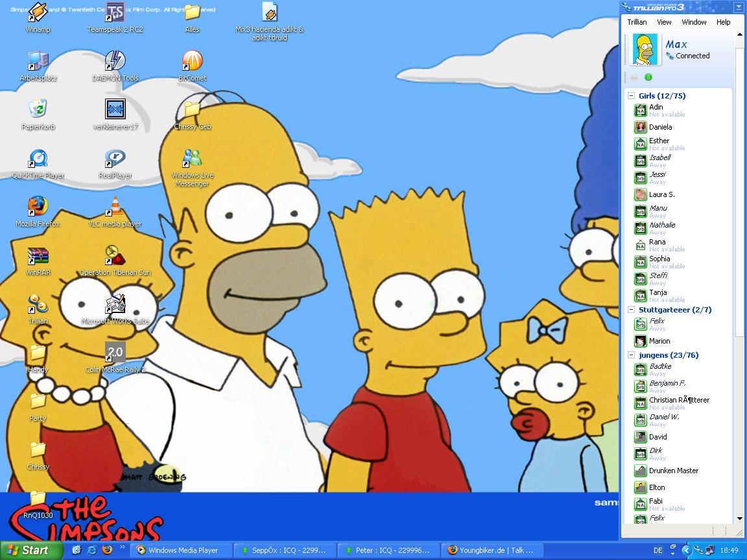Collapse the Stuttgarteeer contact group
The height and width of the screenshot is (560, 747).
click(631, 310)
